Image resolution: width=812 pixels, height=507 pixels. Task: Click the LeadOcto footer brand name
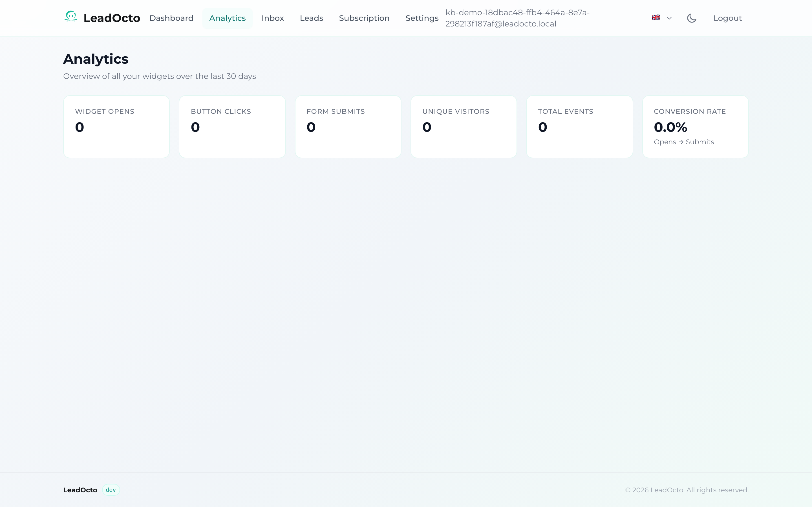tap(80, 490)
